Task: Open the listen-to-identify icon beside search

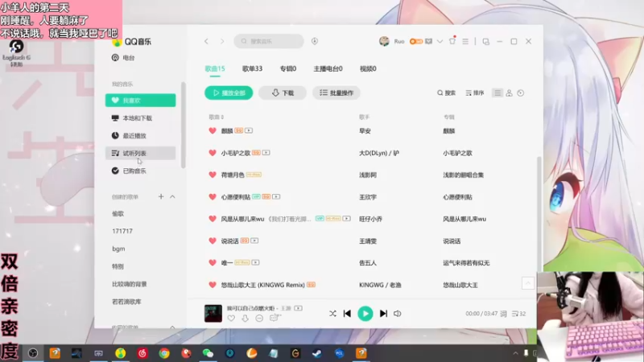Action: pyautogui.click(x=315, y=41)
